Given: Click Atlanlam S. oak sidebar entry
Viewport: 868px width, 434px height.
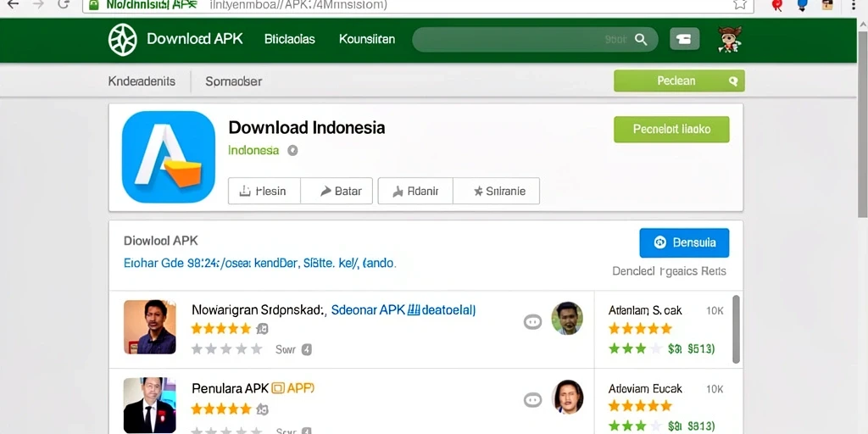Looking at the screenshot, I should tap(645, 310).
